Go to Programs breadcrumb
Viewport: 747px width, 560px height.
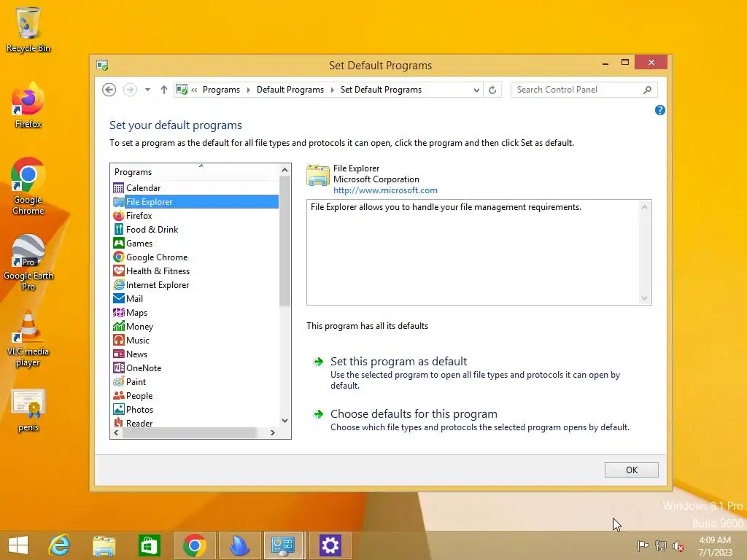(221, 90)
